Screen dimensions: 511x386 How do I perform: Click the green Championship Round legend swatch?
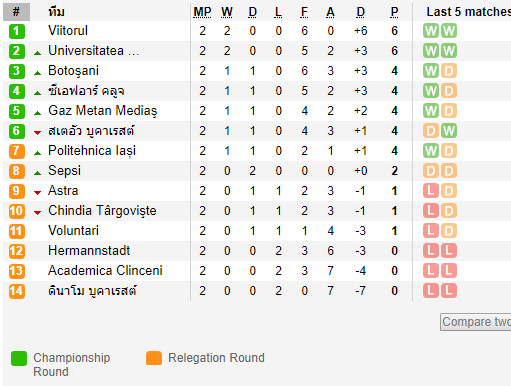(19, 358)
